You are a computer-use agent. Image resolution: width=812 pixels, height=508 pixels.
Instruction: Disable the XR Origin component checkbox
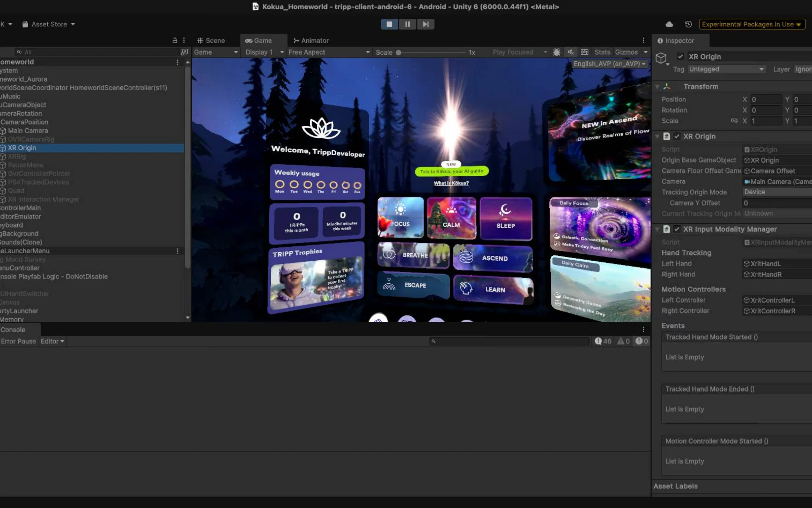click(677, 136)
